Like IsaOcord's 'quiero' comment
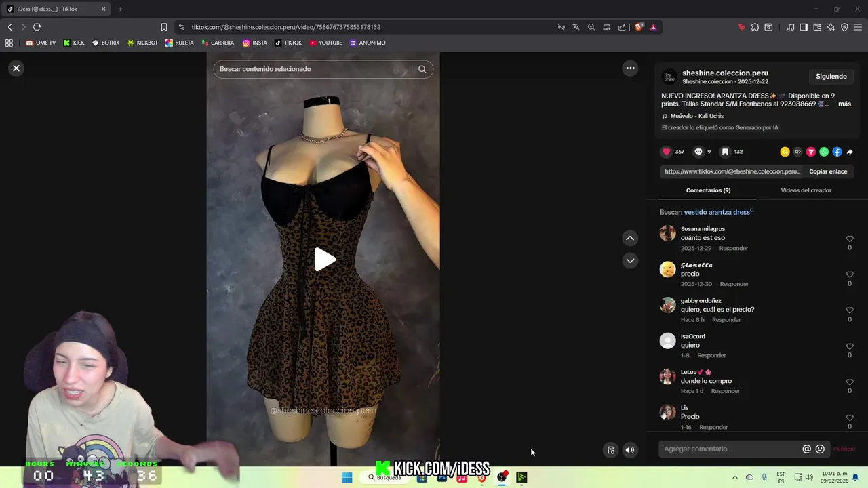 pos(850,346)
